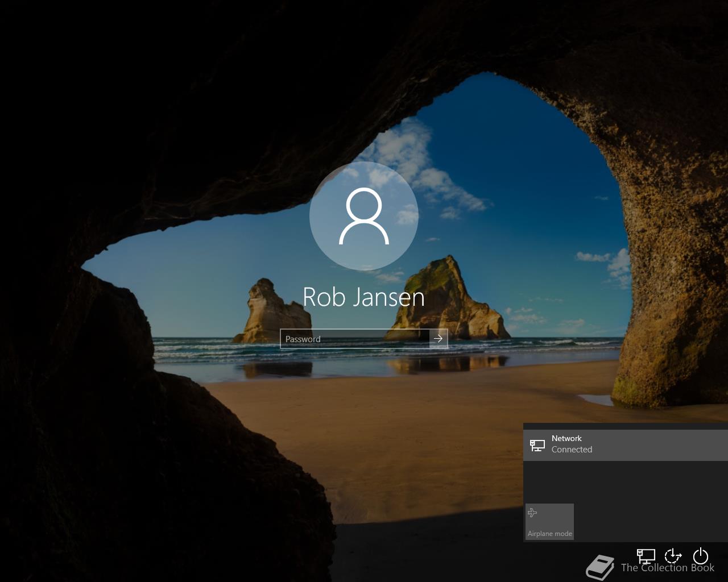Click the "Connected" status text
This screenshot has height=582, width=728.
coord(572,450)
